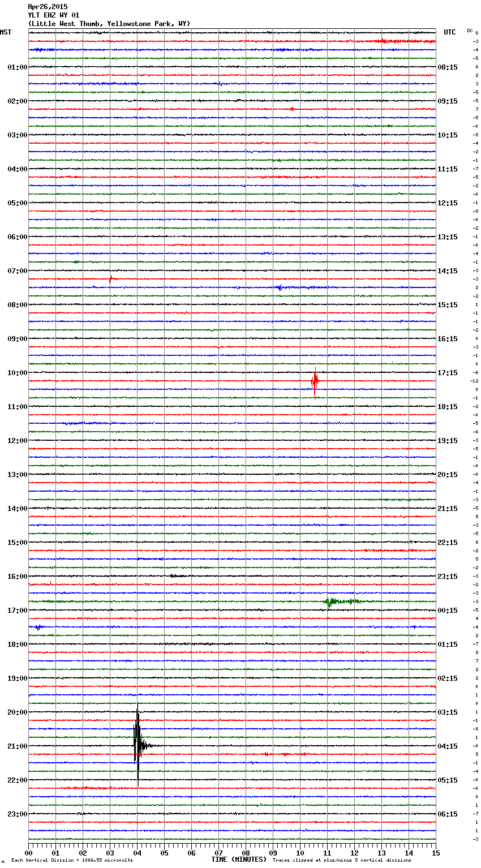
Task: Select the 12:00 MST time label
Action: click(18, 441)
